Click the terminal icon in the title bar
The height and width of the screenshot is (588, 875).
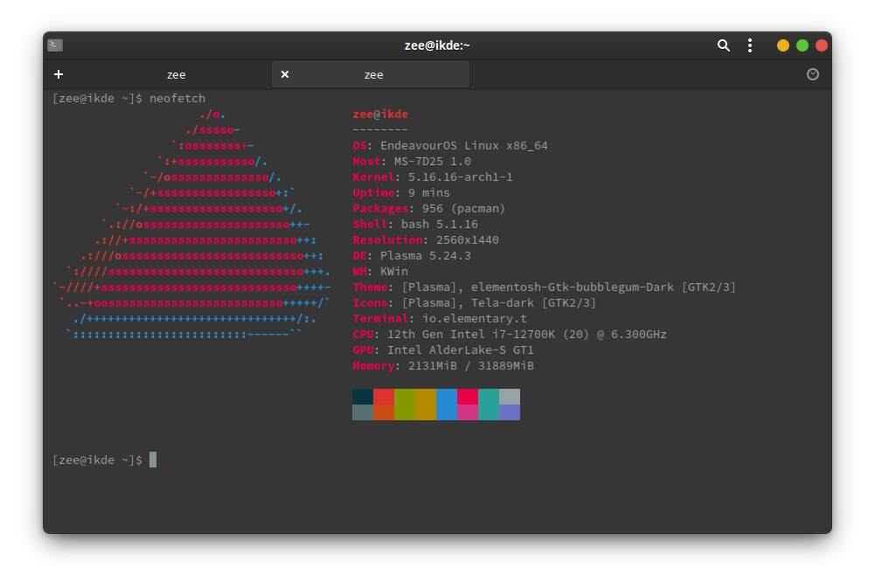point(54,45)
